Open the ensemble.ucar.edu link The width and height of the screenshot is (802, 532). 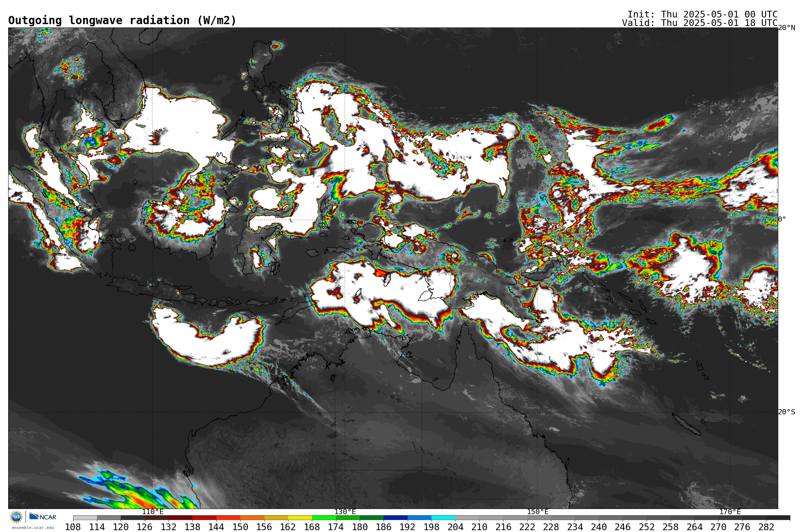(x=33, y=528)
